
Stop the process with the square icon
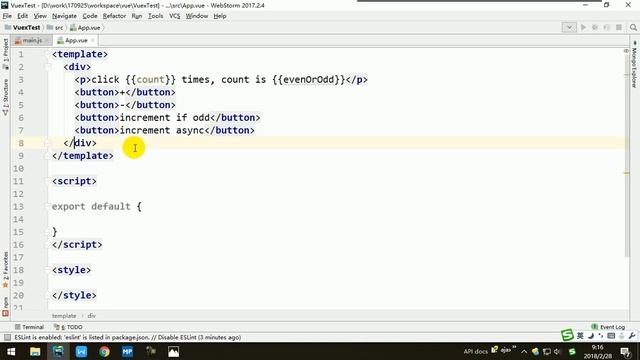[619, 27]
